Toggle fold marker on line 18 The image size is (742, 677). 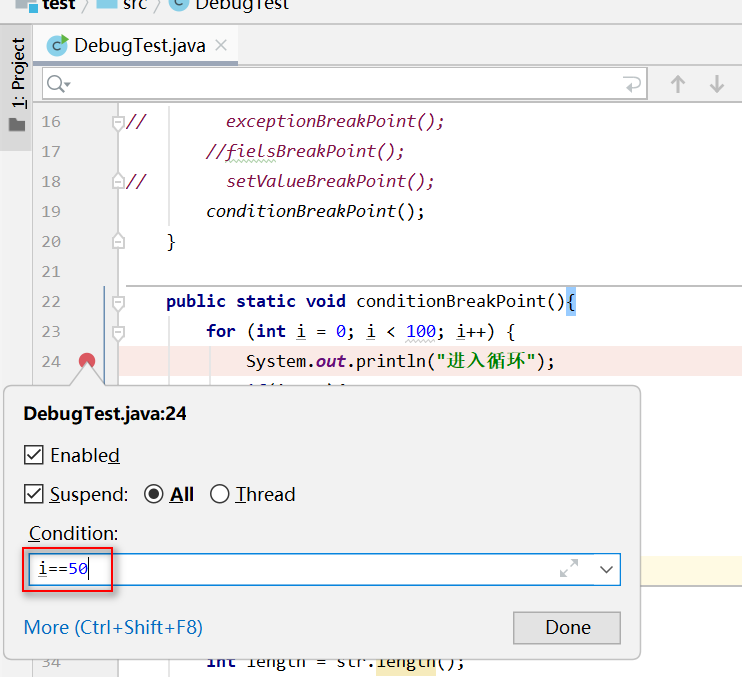[x=118, y=181]
